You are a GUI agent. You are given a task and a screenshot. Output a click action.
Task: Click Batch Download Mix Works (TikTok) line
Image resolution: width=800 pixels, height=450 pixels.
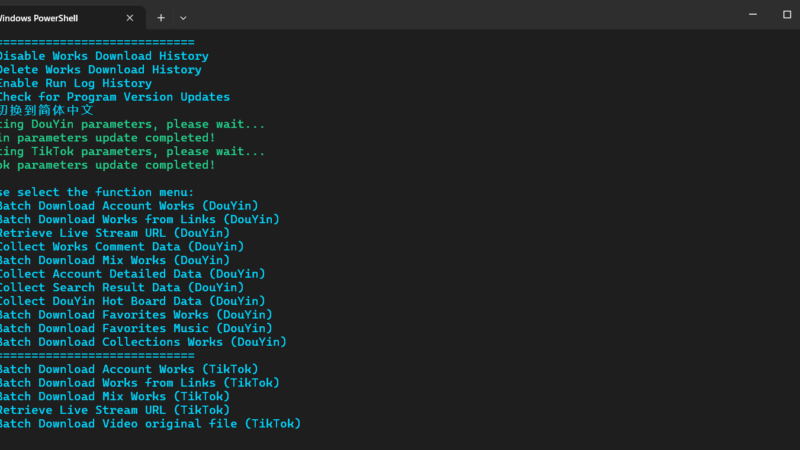[115, 396]
